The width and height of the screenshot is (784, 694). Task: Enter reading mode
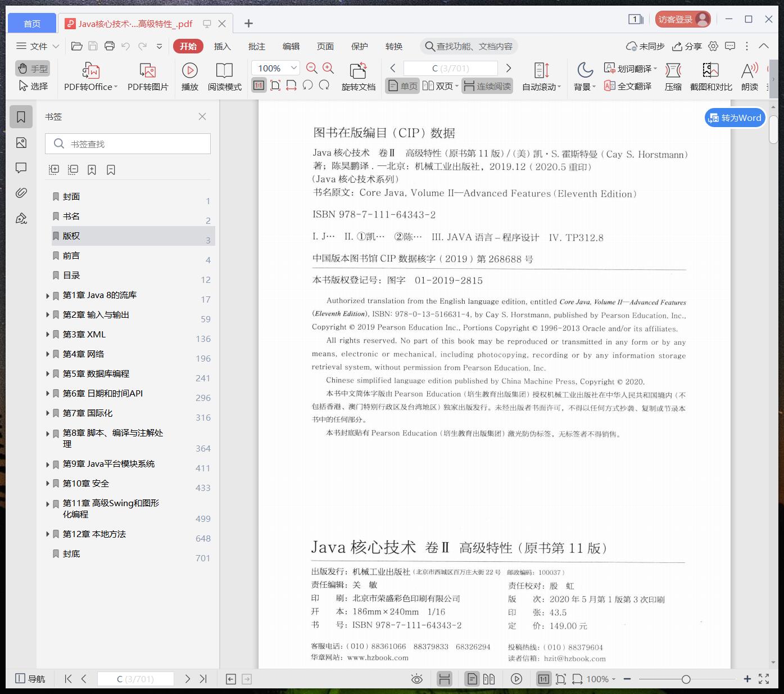(x=224, y=76)
